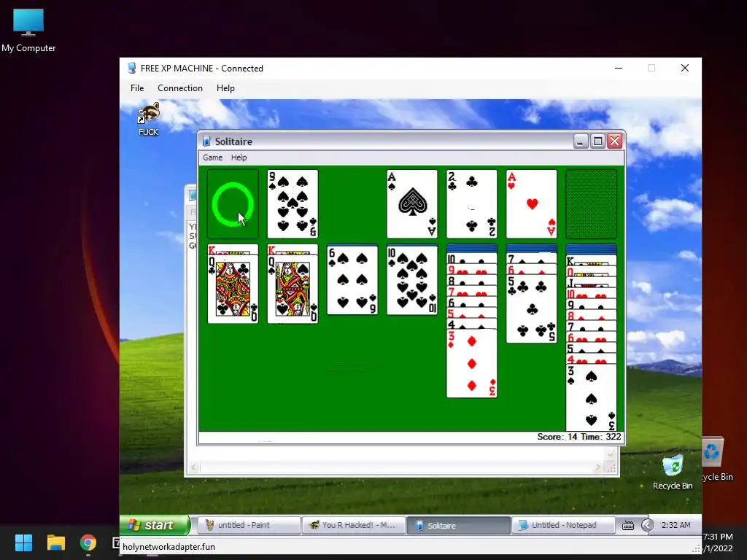Open File Explorer from host taskbar
747x560 pixels.
coord(55,542)
